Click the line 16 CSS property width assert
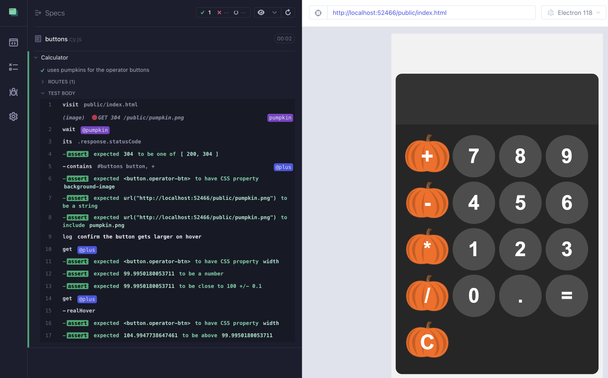This screenshot has width=608, height=378. click(167, 323)
